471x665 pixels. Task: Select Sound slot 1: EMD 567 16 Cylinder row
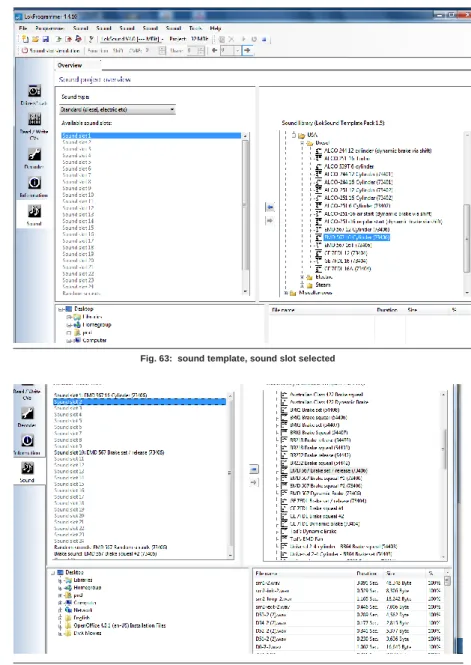click(x=100, y=395)
